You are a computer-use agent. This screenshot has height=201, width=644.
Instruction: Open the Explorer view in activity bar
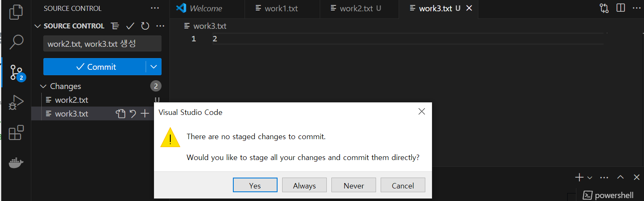16,11
